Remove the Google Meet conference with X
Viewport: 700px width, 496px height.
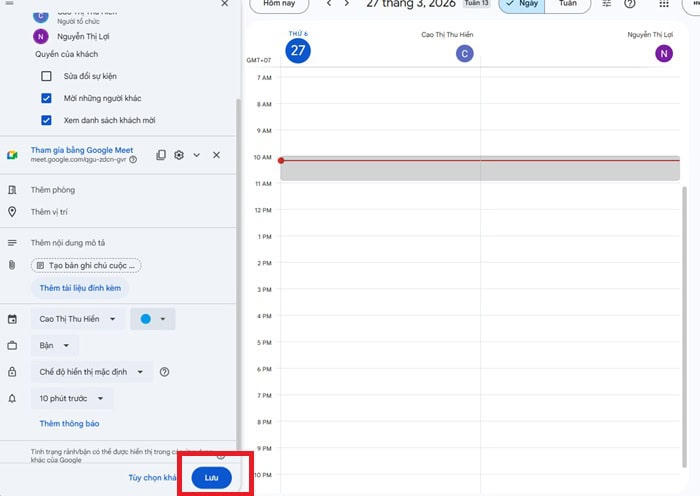click(216, 155)
